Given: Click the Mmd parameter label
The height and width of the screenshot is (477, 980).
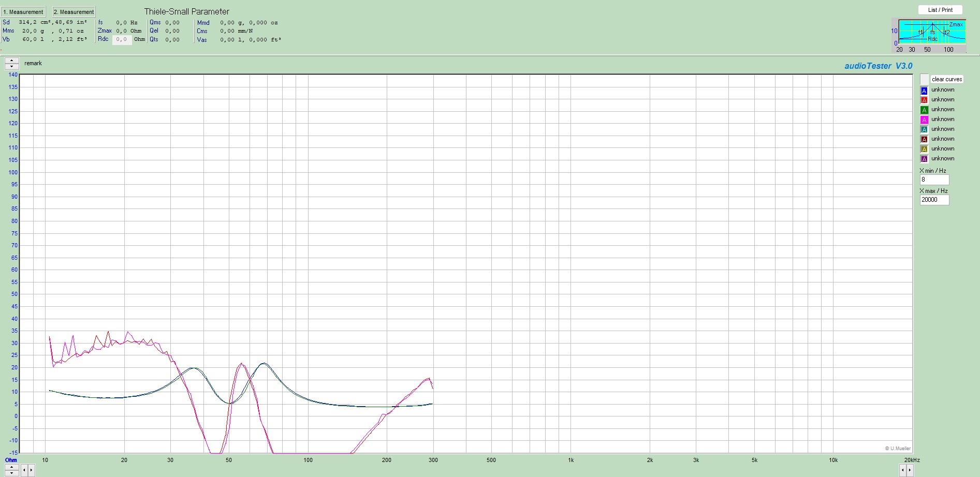Looking at the screenshot, I should (203, 23).
